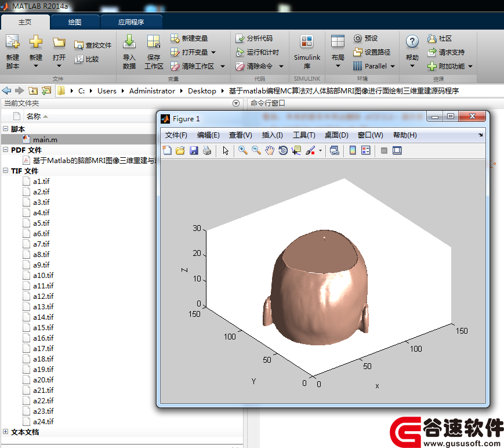
Task: Open the 文件(F) menu in Figure 1
Action: click(176, 135)
